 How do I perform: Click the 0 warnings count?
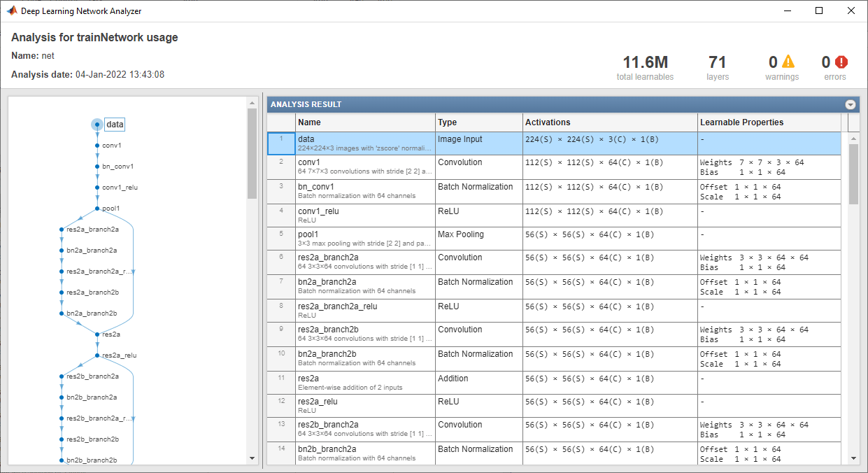coord(773,62)
